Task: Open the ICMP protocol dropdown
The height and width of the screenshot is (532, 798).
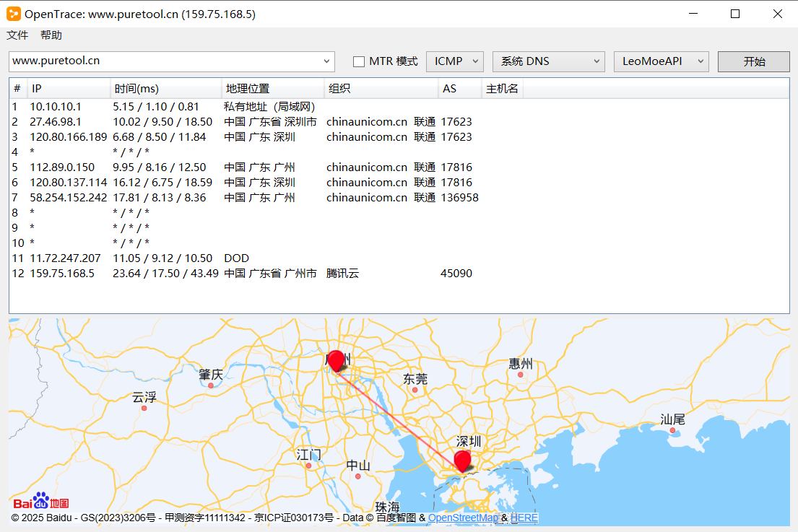Action: pos(454,61)
